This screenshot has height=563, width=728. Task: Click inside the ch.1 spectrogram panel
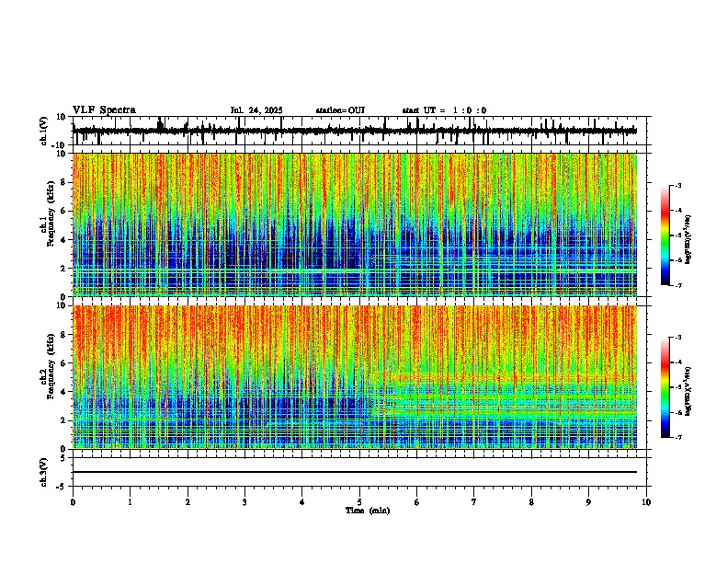355,224
